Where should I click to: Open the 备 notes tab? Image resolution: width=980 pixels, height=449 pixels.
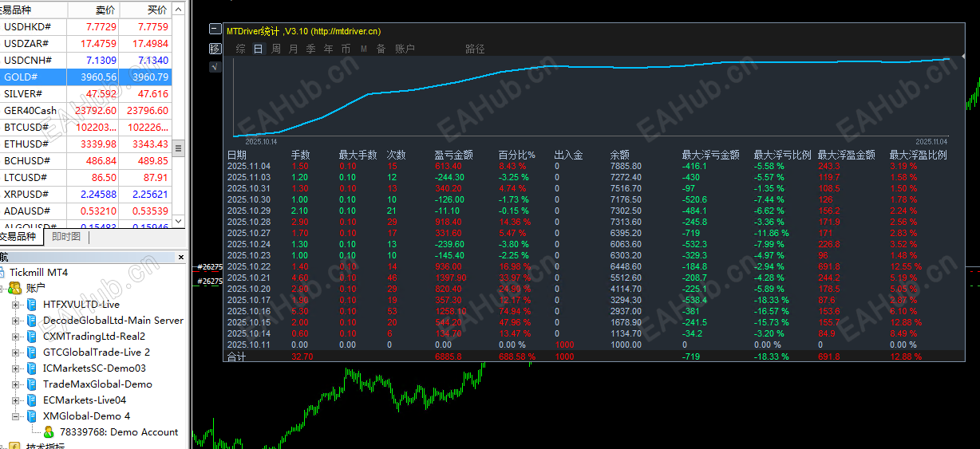point(381,49)
